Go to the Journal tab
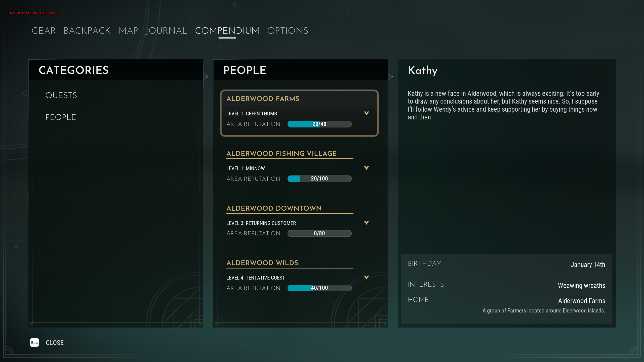 [166, 31]
